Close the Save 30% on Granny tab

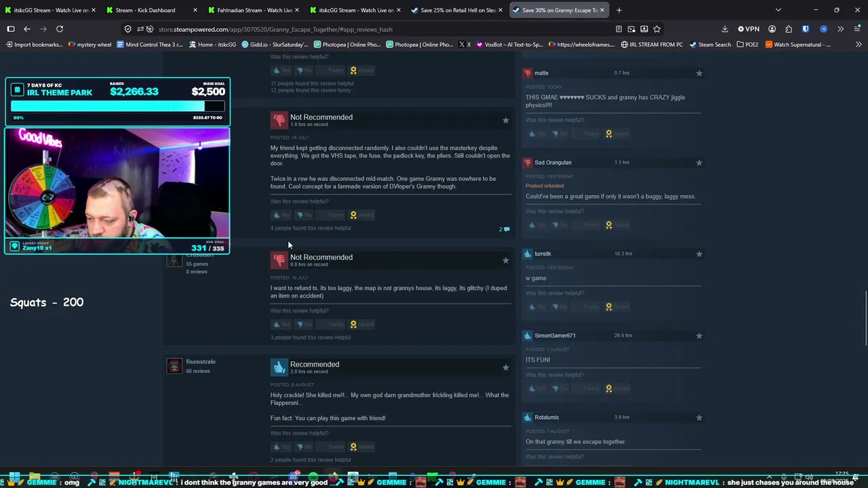point(602,10)
